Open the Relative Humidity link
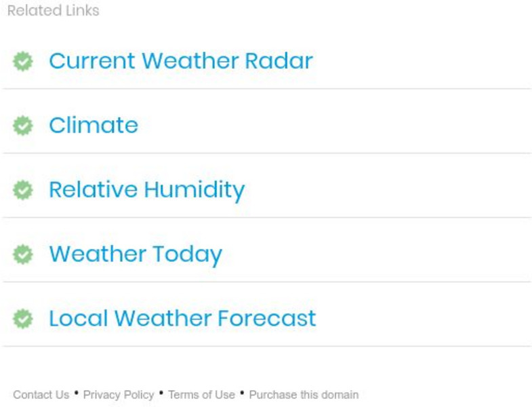Screen dimensions: 532x407 [x=146, y=190]
